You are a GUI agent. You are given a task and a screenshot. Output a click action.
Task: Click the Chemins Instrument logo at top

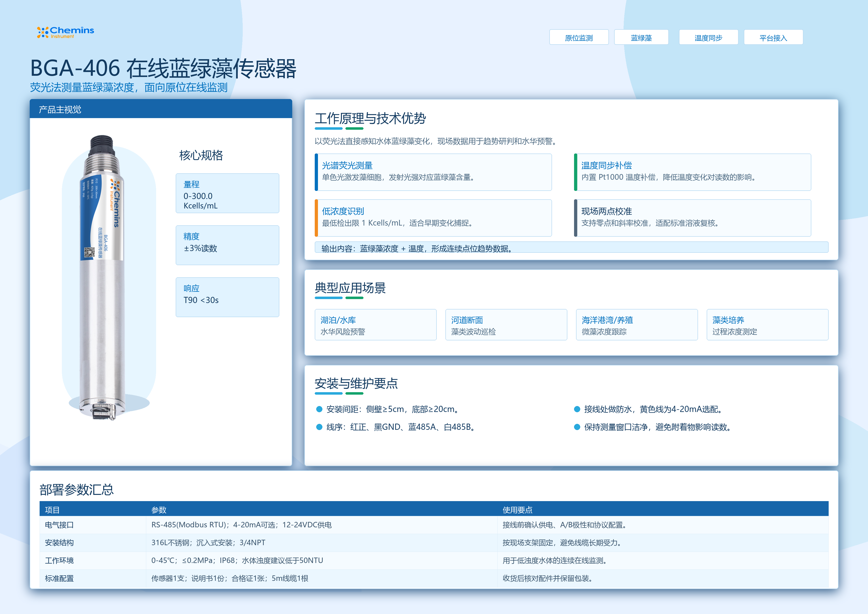pyautogui.click(x=65, y=32)
